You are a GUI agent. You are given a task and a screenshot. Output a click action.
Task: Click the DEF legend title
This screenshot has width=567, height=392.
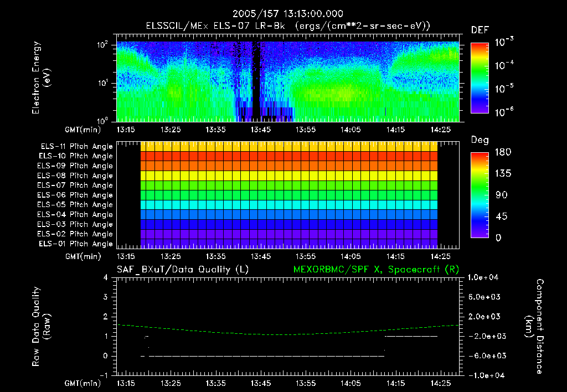(x=480, y=30)
